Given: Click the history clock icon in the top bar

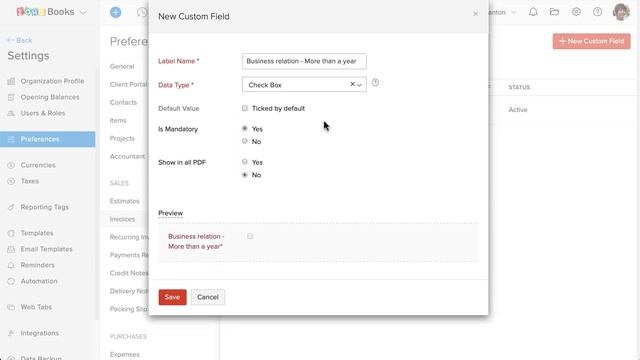Looking at the screenshot, I should pos(142,12).
